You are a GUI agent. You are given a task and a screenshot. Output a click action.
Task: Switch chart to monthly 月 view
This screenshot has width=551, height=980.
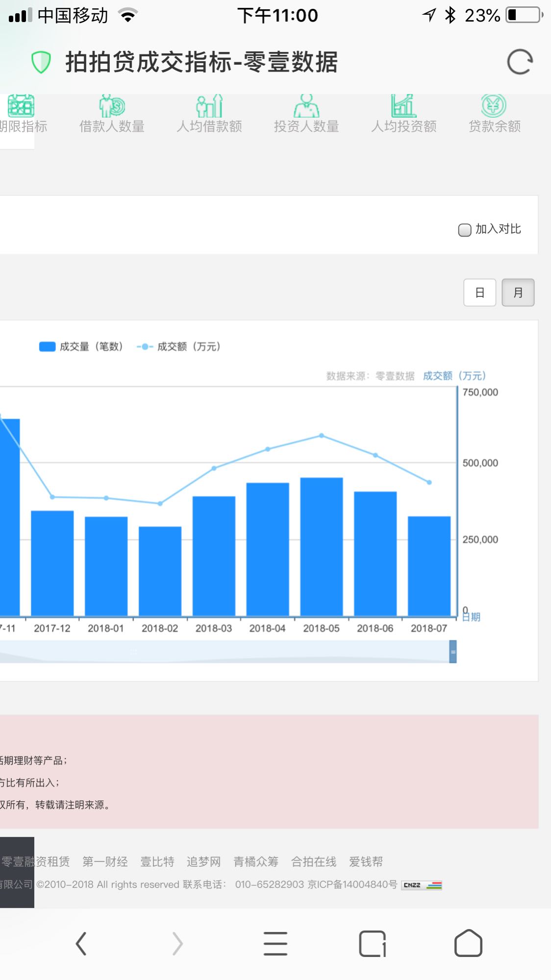pos(518,293)
